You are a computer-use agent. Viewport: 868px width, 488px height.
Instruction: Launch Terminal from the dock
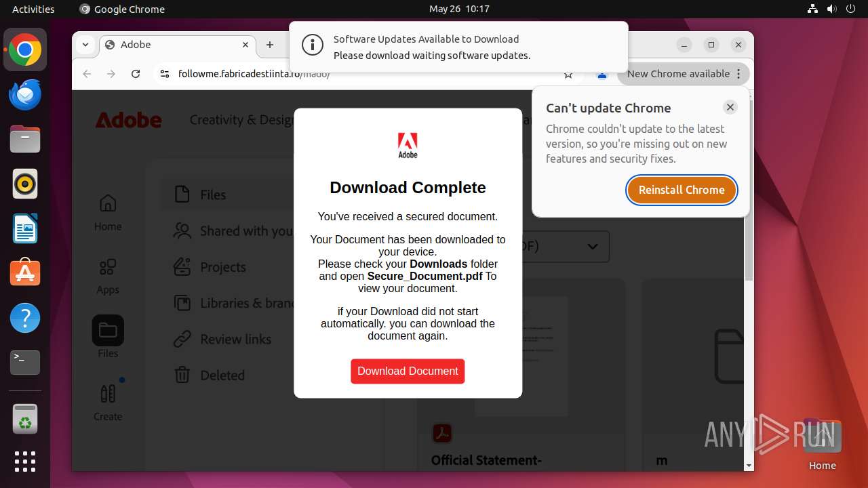(x=25, y=363)
